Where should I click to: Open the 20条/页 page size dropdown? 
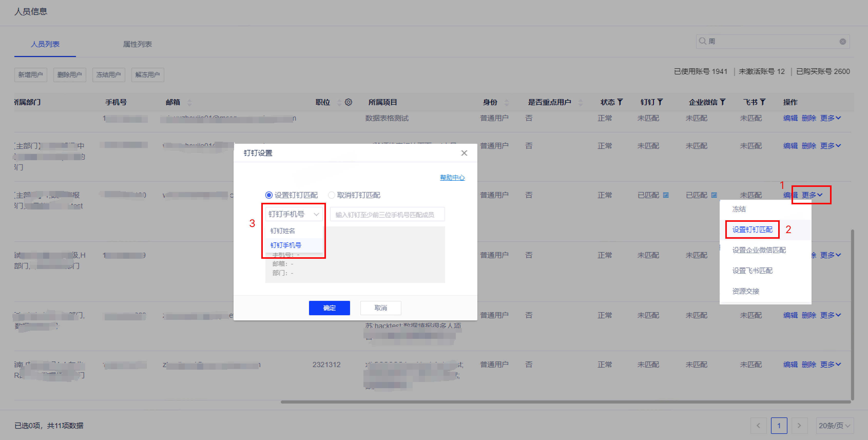click(x=834, y=426)
